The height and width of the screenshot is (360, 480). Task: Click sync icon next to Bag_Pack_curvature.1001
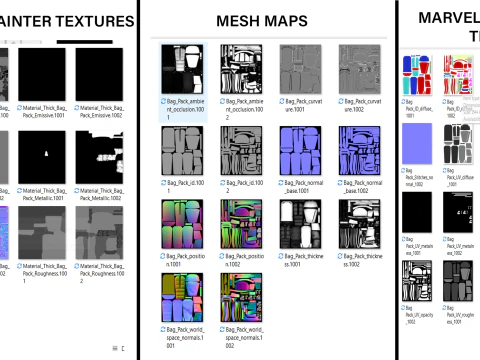282,101
